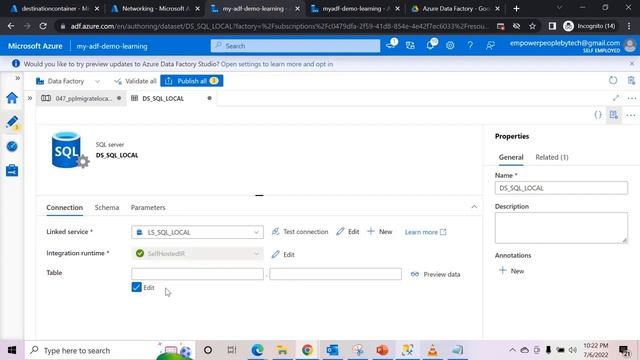Screen dimensions: 640x360
Task: Edit the integration runtime
Action: pos(283,254)
